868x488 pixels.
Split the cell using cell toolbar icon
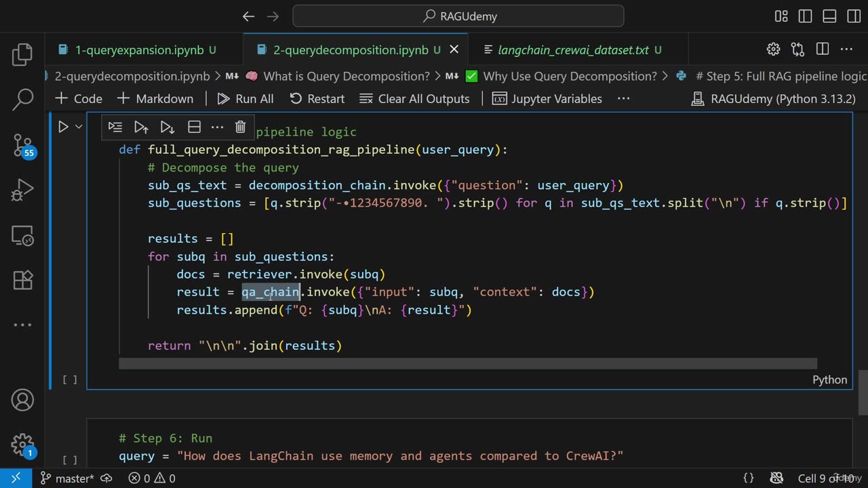[194, 127]
